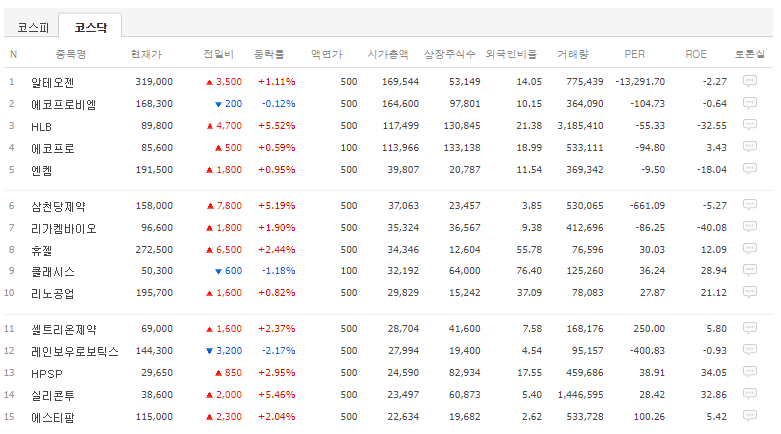Open discussion room icon for 알테오젠
This screenshot has width=781, height=434.
point(750,81)
